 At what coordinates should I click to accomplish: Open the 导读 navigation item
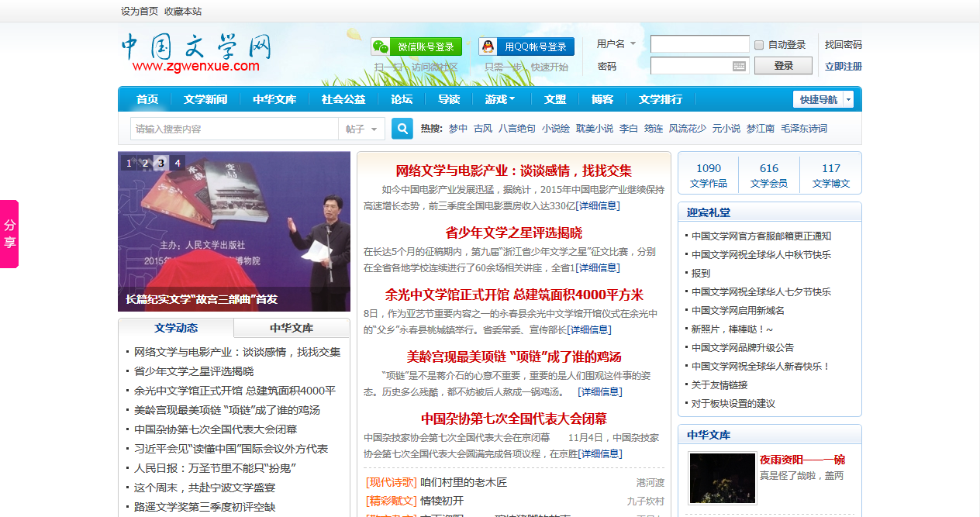449,99
